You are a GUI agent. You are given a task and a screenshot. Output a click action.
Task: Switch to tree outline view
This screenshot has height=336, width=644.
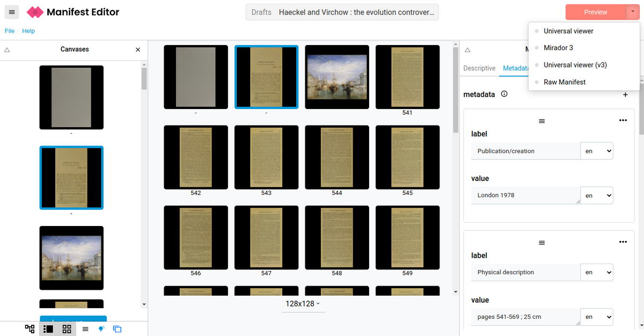[30, 329]
